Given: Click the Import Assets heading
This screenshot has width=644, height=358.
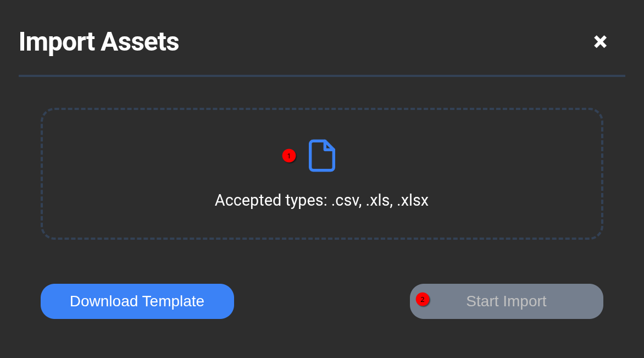Looking at the screenshot, I should click(99, 42).
